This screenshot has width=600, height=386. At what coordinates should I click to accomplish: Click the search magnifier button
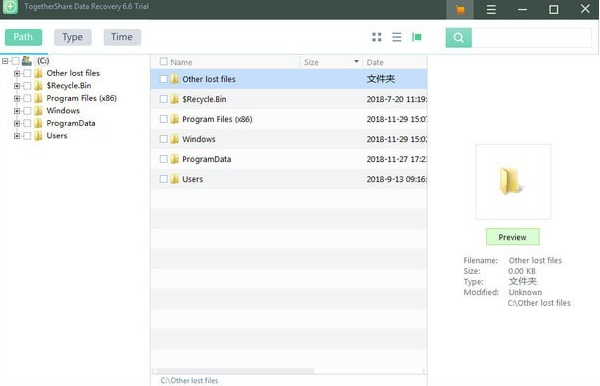(458, 37)
